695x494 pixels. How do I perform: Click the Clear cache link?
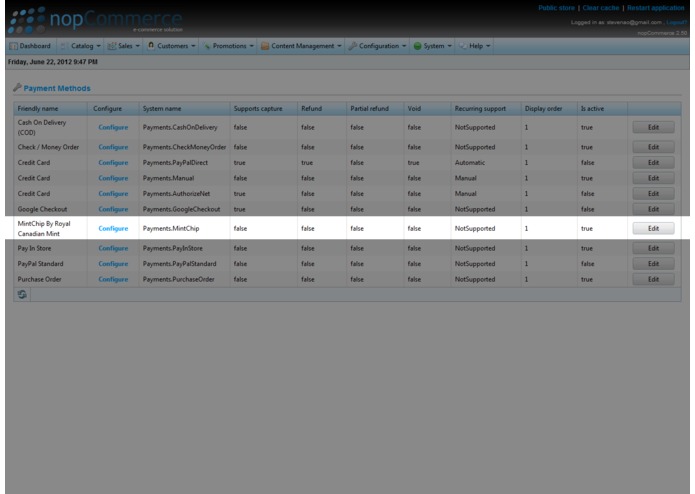point(601,8)
